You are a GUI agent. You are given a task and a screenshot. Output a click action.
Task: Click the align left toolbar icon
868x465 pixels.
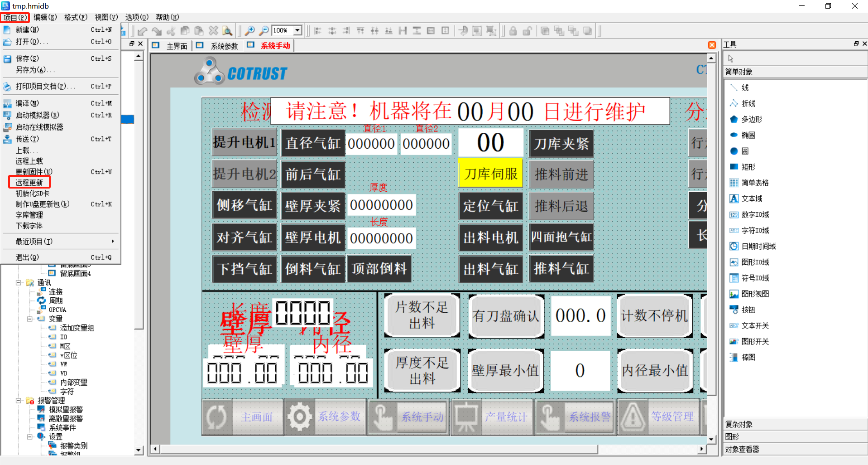point(318,31)
